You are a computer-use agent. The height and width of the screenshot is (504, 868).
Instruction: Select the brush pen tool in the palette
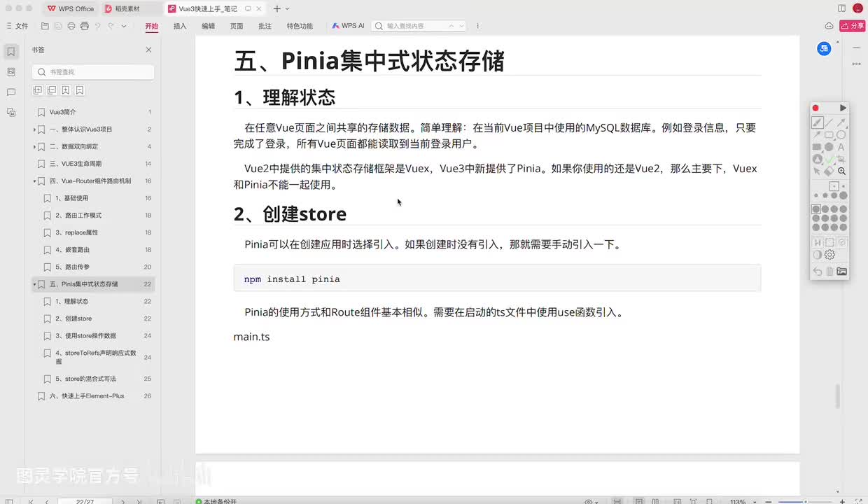(x=817, y=122)
